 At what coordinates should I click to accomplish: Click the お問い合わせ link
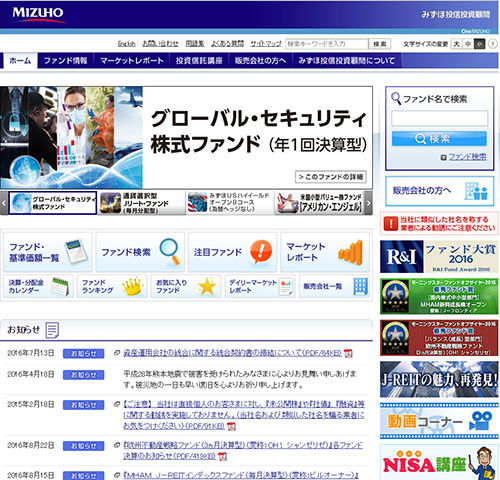[x=160, y=44]
